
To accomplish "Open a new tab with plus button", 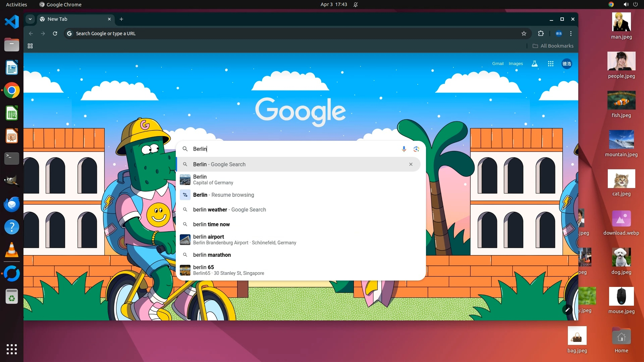I will (121, 19).
